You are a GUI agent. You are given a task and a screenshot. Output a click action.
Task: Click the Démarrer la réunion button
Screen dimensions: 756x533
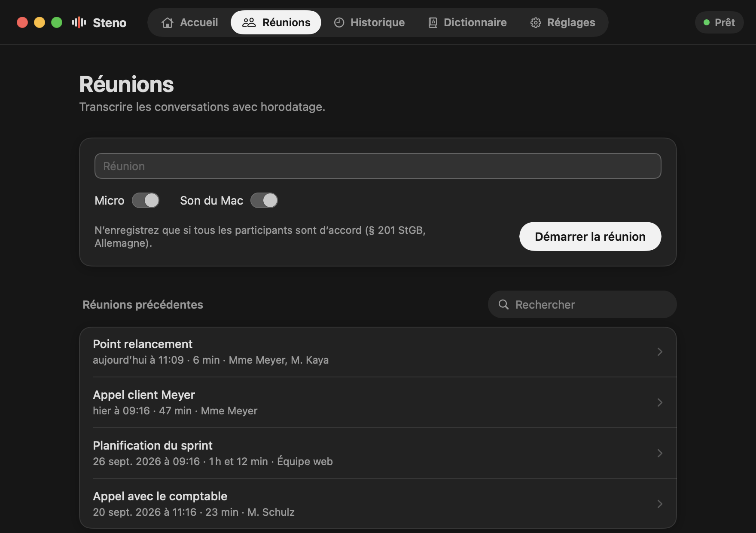click(x=590, y=236)
